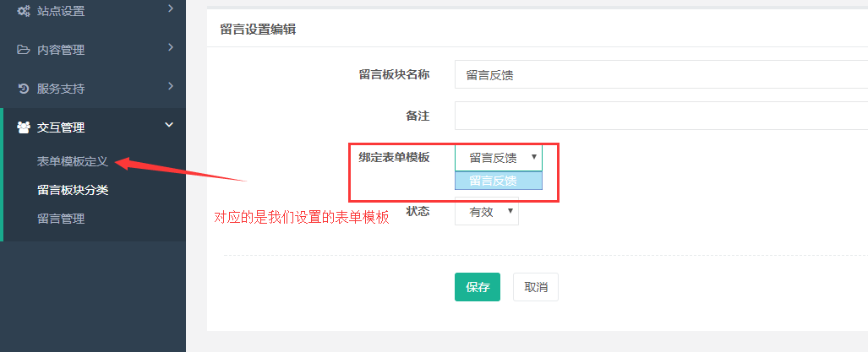Select the highlighted 留言反馈 dropdown option
Viewport: 868px width, 352px height.
499,180
